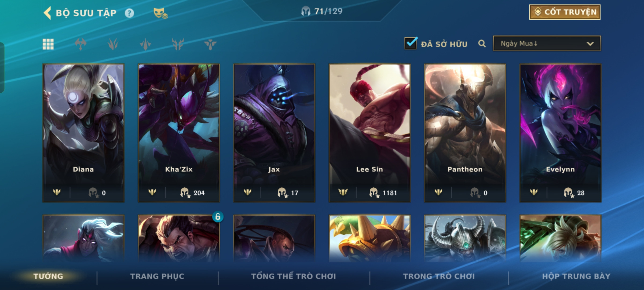Open the help question mark icon
This screenshot has height=290, width=644.
(x=129, y=13)
